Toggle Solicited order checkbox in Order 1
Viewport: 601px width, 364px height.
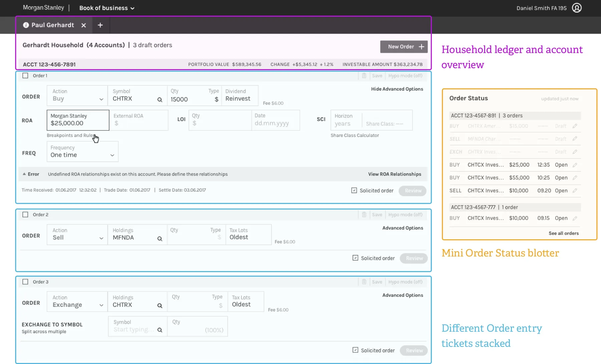[x=354, y=191]
